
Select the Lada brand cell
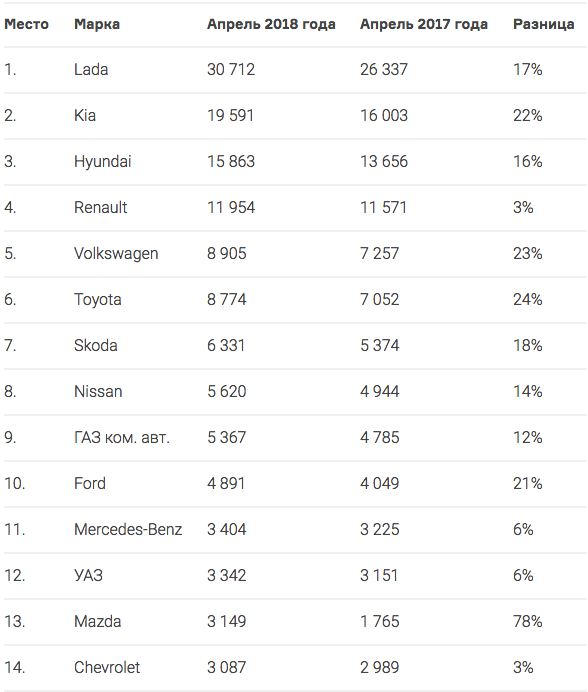pos(91,69)
